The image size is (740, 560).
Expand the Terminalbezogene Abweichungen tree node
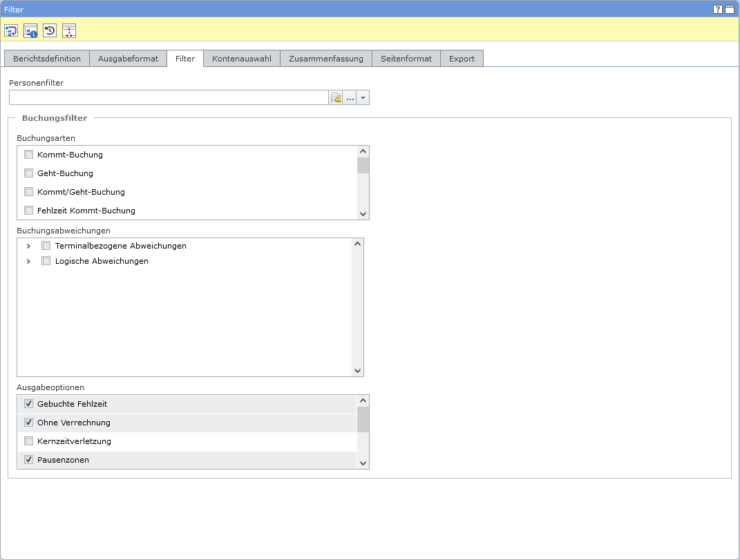28,246
